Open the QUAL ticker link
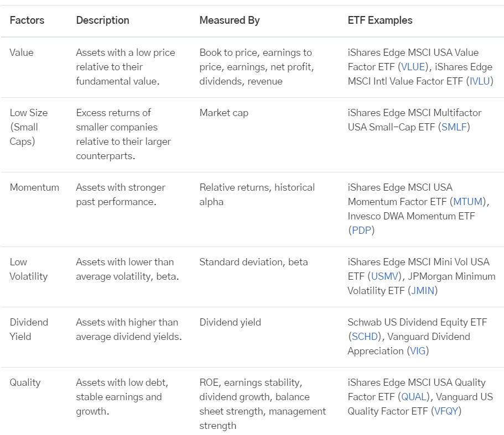The width and height of the screenshot is (504, 435). [x=414, y=397]
